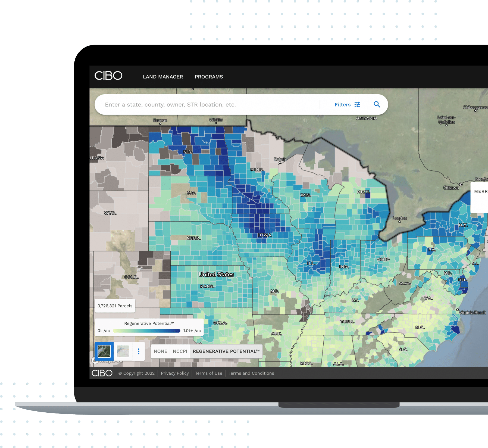488x448 pixels.
Task: Click the COLO. state label
Action: pos(132,277)
